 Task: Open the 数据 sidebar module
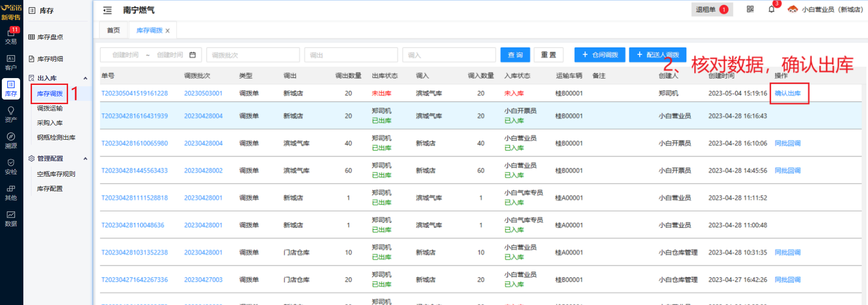pos(11,219)
